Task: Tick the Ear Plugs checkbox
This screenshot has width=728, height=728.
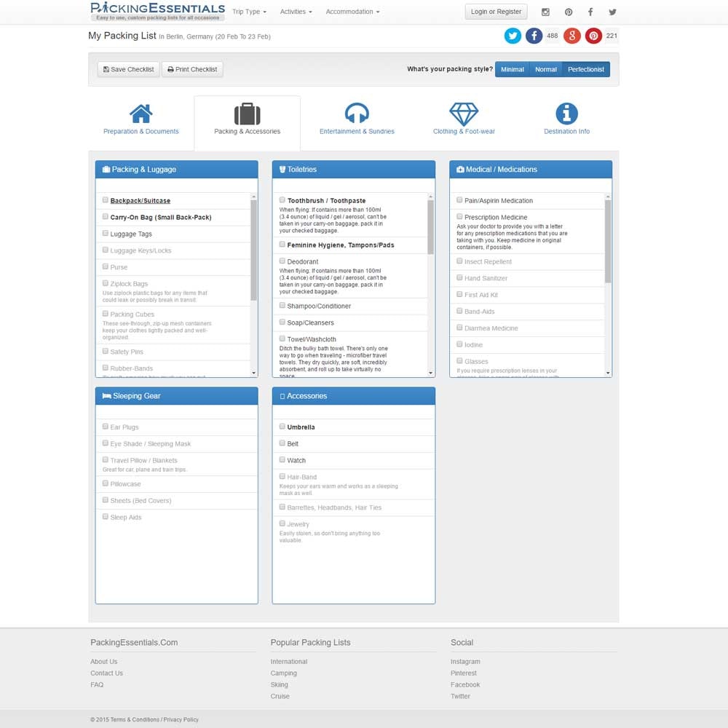Action: [x=106, y=427]
